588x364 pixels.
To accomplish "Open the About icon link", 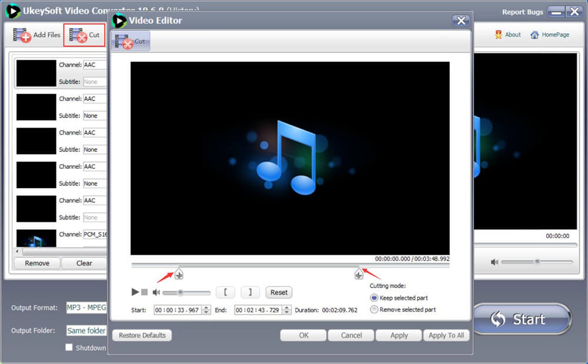I will (x=499, y=35).
